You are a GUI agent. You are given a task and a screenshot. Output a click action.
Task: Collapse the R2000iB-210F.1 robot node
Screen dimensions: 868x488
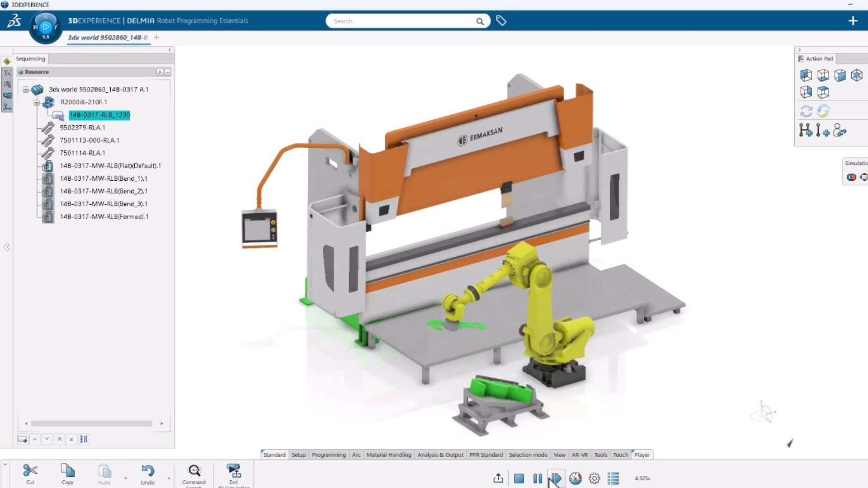[x=37, y=103]
